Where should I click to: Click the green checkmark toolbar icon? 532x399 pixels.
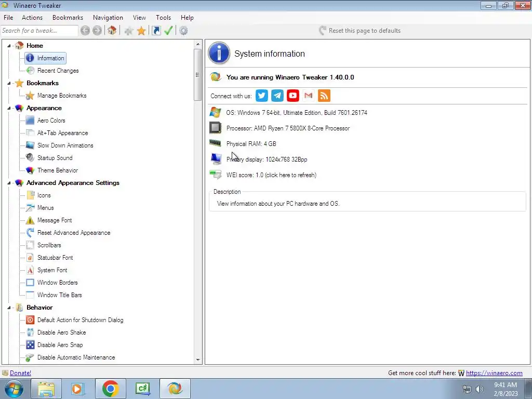coord(169,31)
